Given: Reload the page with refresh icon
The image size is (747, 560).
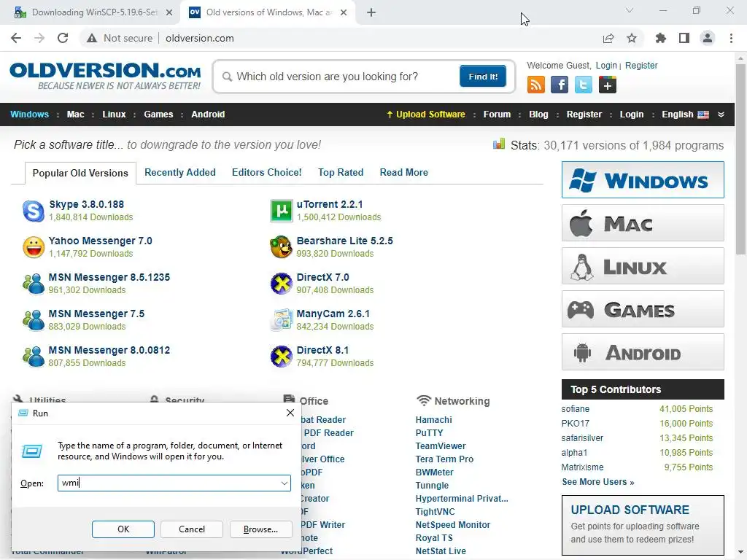Looking at the screenshot, I should pyautogui.click(x=63, y=38).
